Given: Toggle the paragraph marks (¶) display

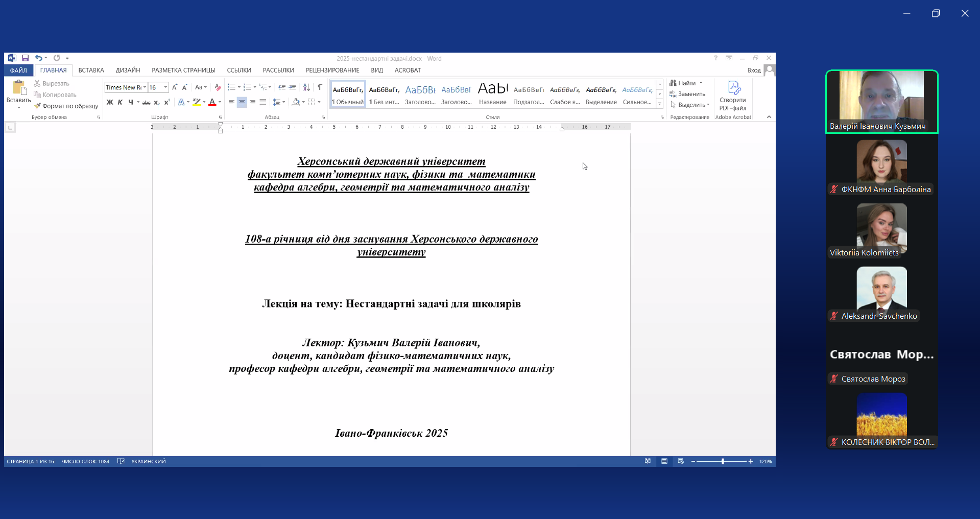Looking at the screenshot, I should 320,87.
